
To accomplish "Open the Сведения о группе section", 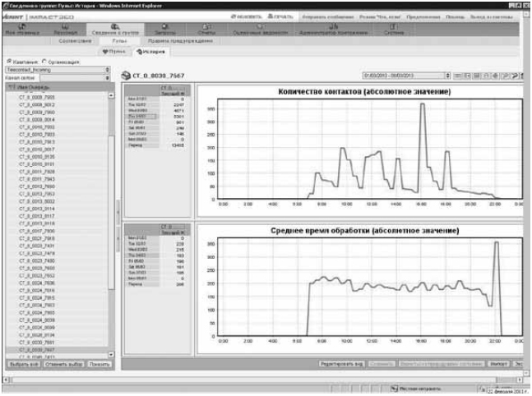I will coord(115,30).
